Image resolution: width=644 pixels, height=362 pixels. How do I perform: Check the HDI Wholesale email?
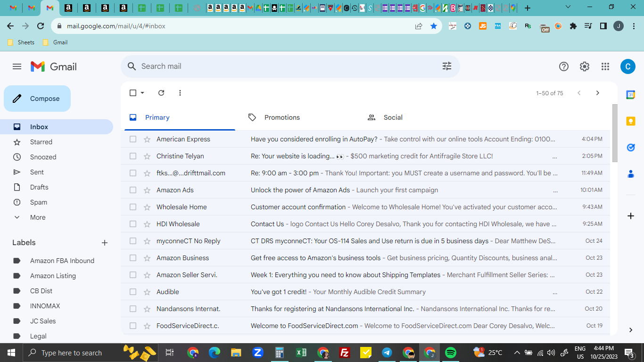coord(133,224)
